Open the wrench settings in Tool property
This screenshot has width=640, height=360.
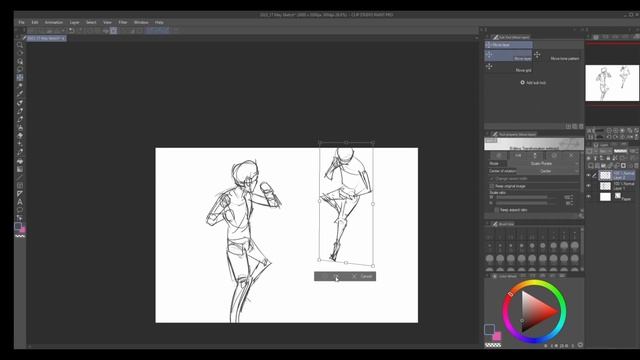(580, 216)
